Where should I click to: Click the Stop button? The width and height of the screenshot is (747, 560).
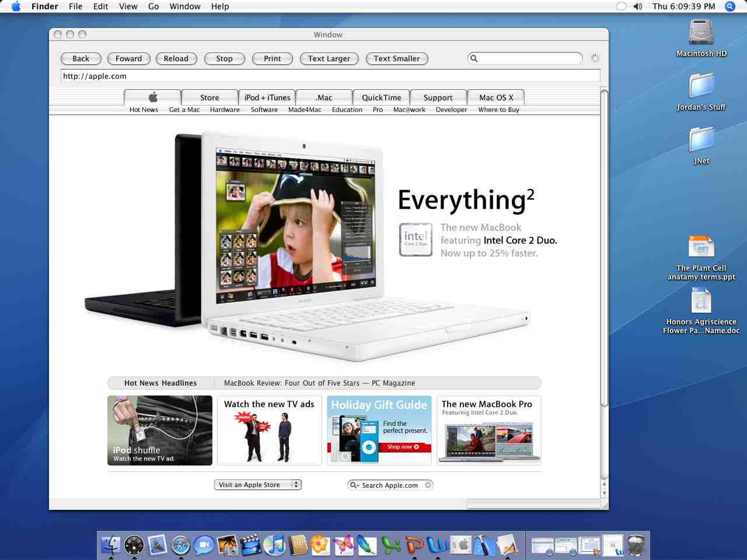224,58
